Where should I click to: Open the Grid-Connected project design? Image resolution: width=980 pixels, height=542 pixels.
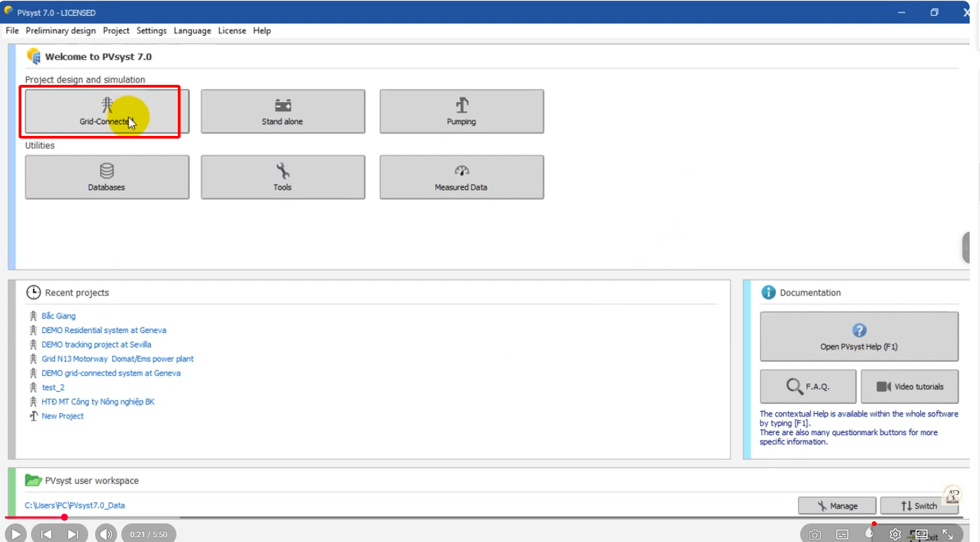[107, 111]
